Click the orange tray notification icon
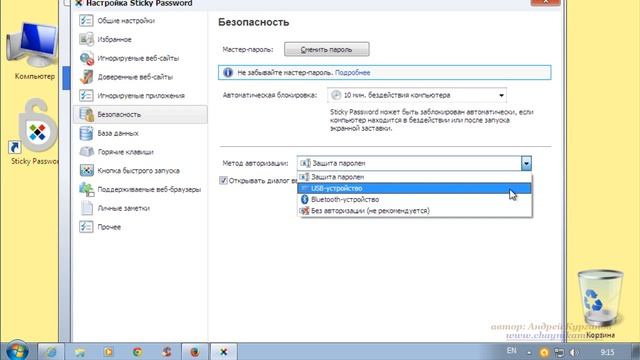The height and width of the screenshot is (360, 640). (544, 352)
